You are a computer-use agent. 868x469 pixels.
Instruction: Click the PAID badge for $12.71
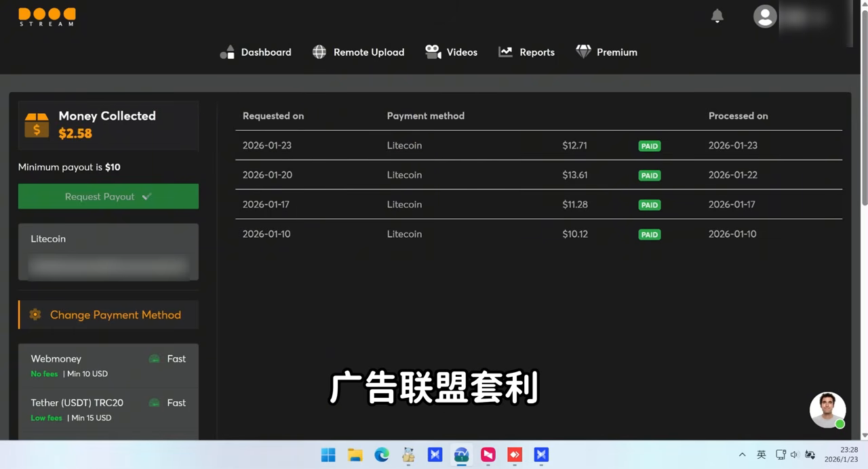pos(650,146)
